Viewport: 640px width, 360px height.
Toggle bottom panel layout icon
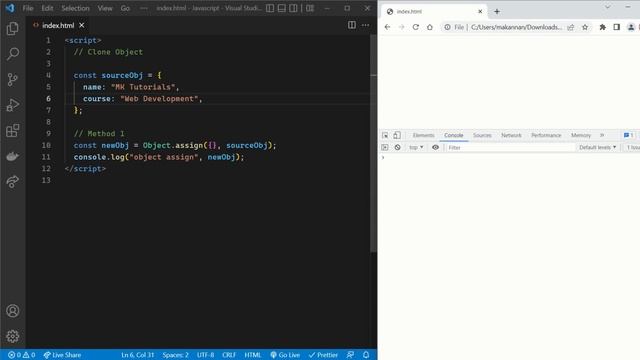282,8
